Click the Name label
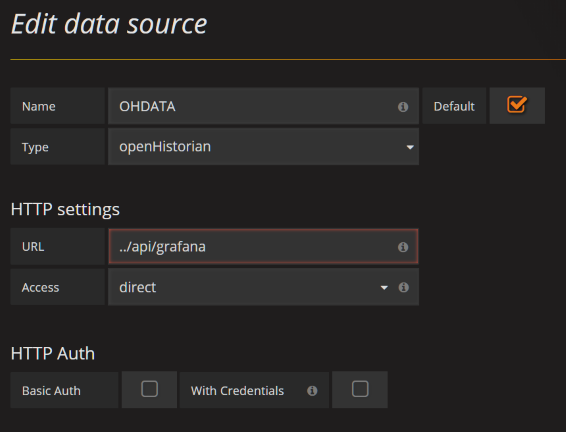 [x=39, y=106]
